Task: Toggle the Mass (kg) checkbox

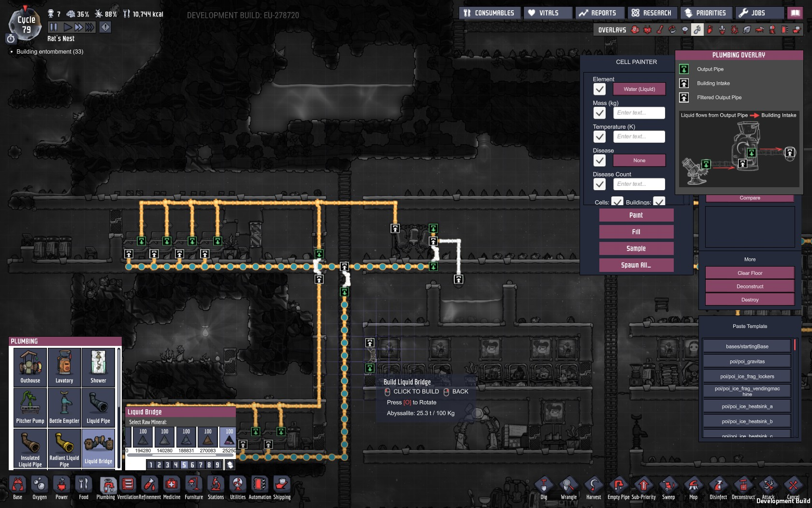Action: pos(599,113)
